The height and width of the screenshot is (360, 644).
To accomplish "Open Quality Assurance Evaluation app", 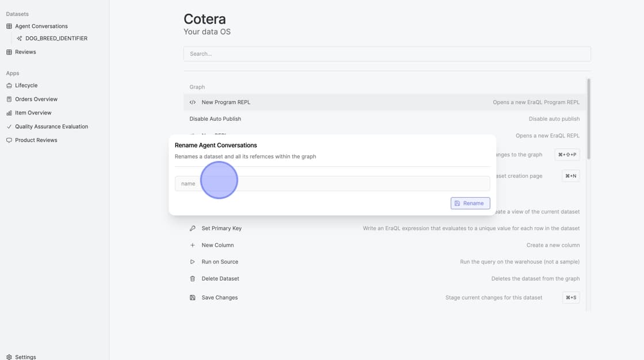I will tap(51, 127).
